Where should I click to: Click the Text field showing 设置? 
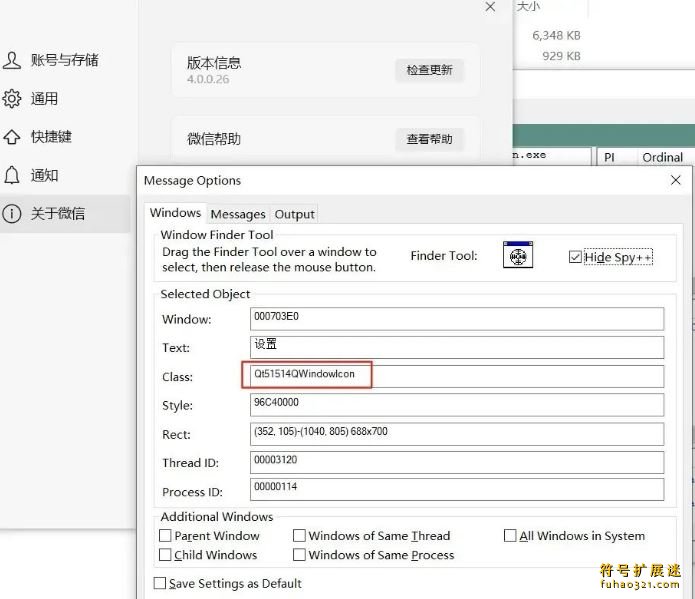pos(457,347)
